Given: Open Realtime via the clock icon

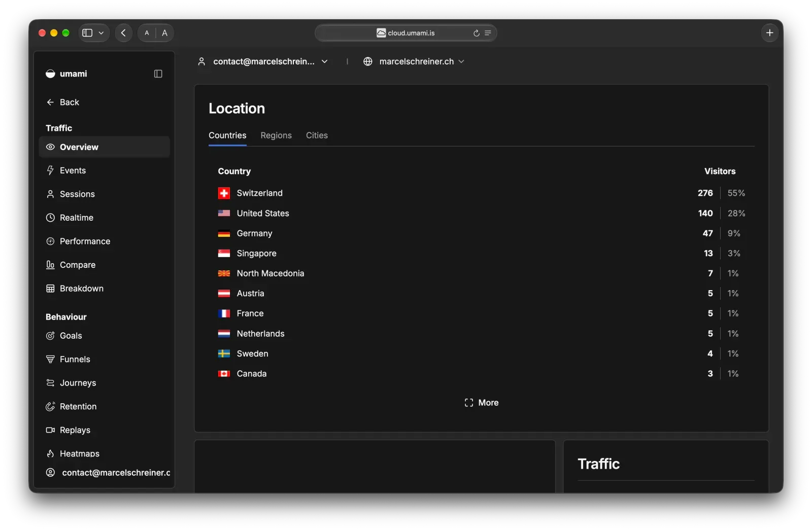Looking at the screenshot, I should click(x=50, y=218).
